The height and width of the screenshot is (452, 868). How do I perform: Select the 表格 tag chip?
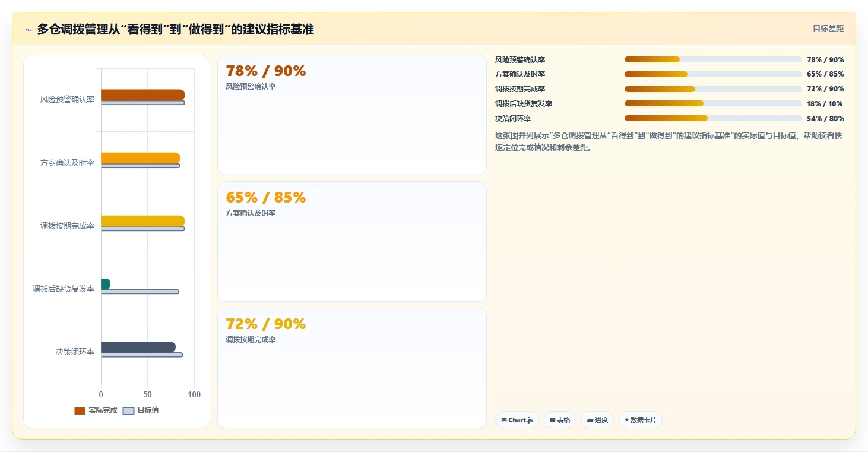[x=560, y=420]
